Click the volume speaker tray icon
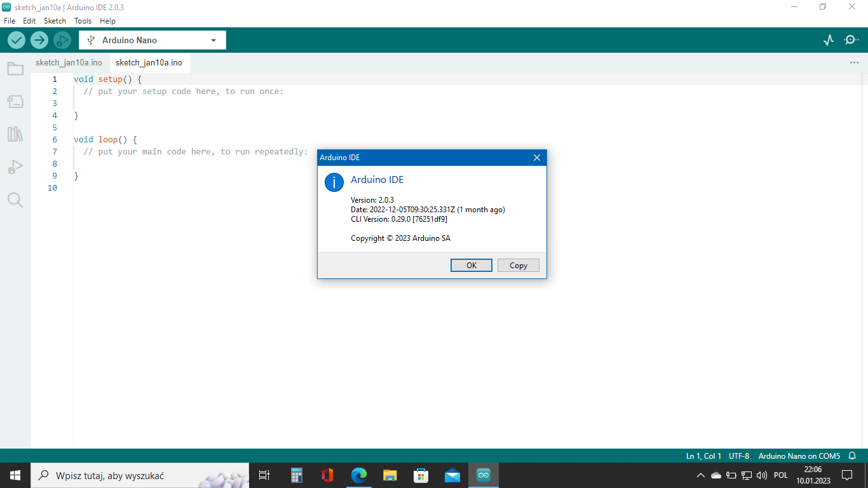868x488 pixels. point(762,475)
